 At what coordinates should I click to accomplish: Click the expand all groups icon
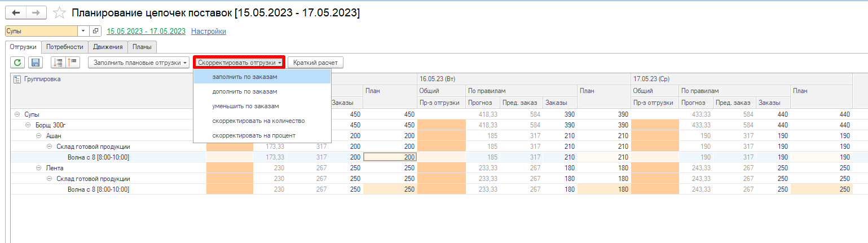[x=58, y=63]
